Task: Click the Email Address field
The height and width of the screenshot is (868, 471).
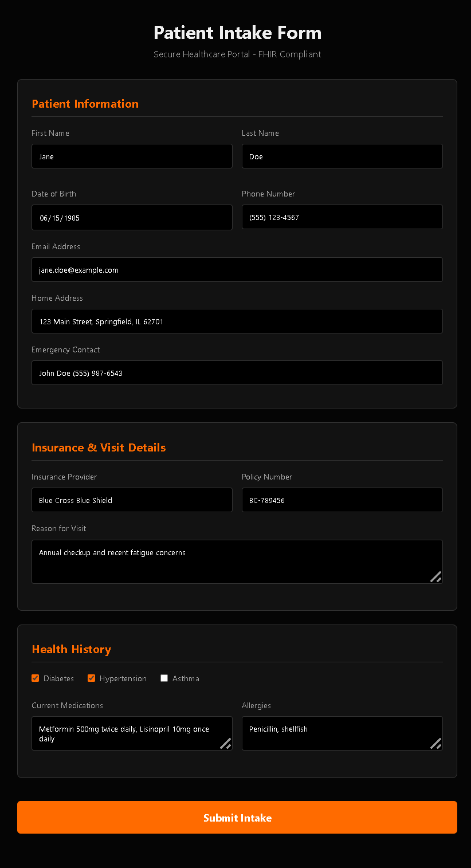Action: click(x=237, y=269)
